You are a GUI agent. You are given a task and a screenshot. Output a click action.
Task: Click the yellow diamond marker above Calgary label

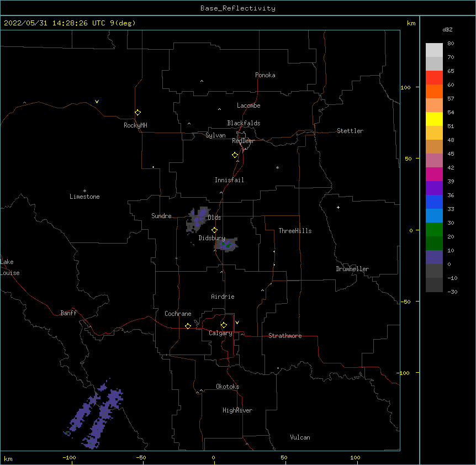224,325
